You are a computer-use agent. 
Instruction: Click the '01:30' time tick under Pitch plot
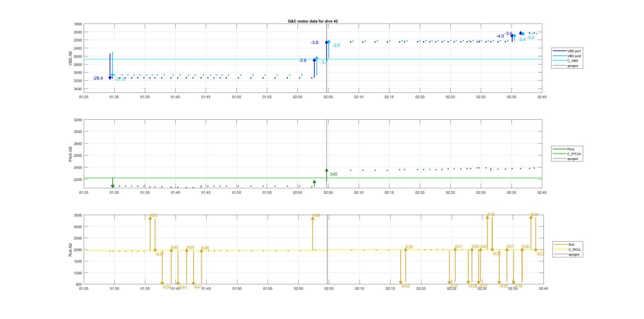[x=114, y=192]
